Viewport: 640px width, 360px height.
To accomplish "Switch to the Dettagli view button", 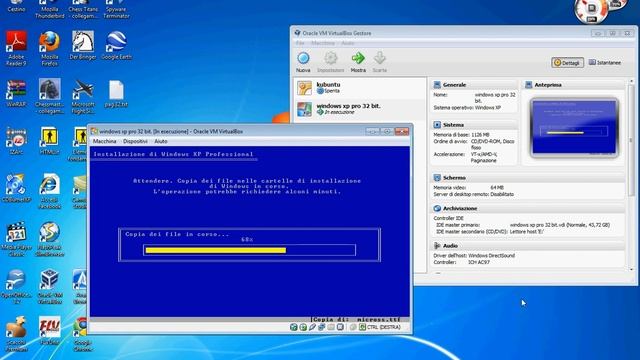I will (x=567, y=63).
